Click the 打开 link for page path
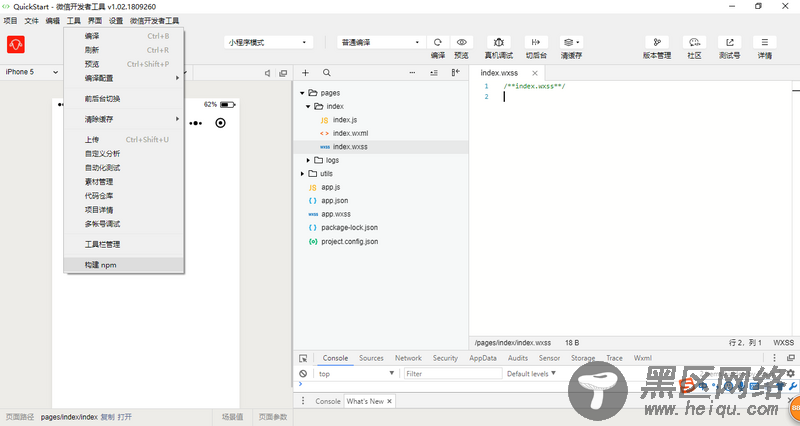Screen dimensions: 800x426 [124, 417]
